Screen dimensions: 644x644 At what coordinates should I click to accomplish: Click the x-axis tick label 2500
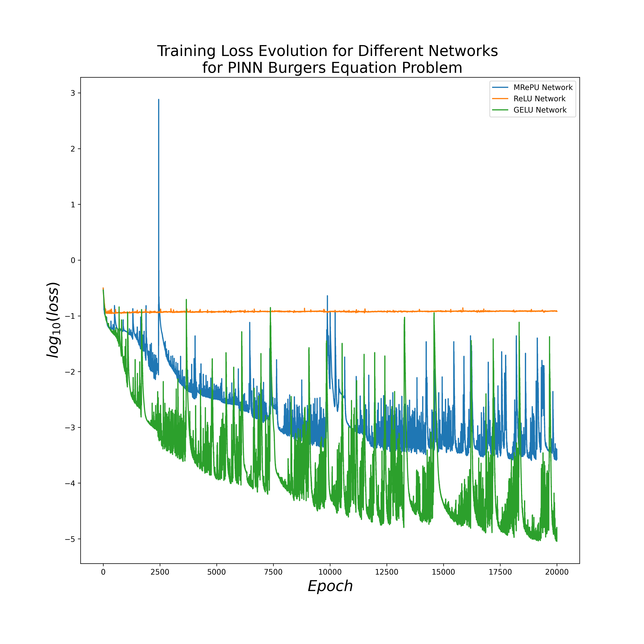(160, 572)
